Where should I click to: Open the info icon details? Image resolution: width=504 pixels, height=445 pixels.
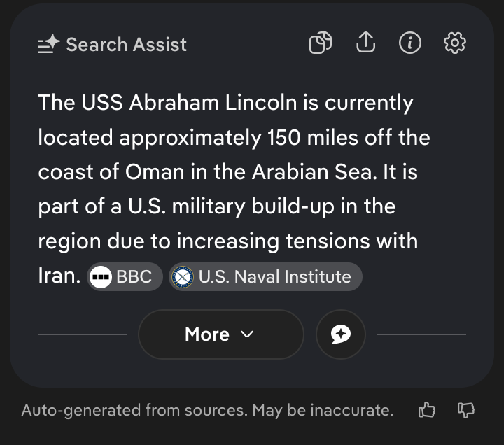410,43
